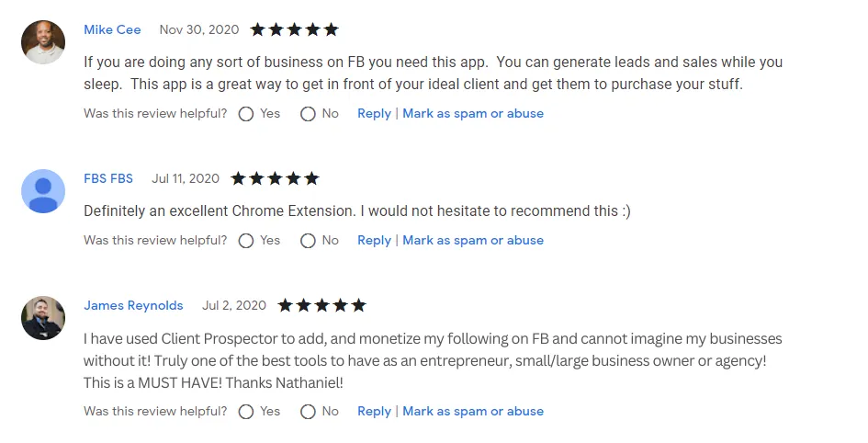This screenshot has width=868, height=443.
Task: Open the Mike Cee reviewer name link
Action: click(x=112, y=30)
